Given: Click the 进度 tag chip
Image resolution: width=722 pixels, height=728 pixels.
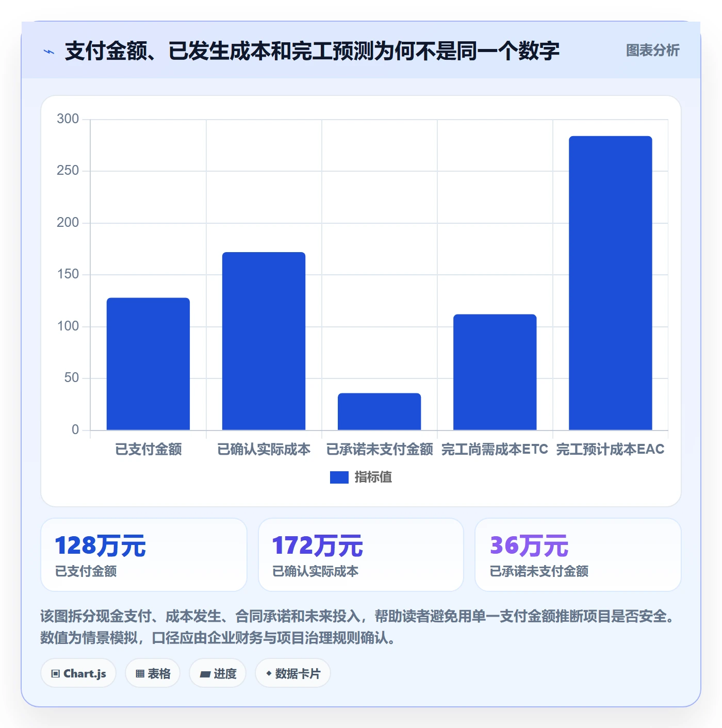Looking at the screenshot, I should [x=218, y=673].
